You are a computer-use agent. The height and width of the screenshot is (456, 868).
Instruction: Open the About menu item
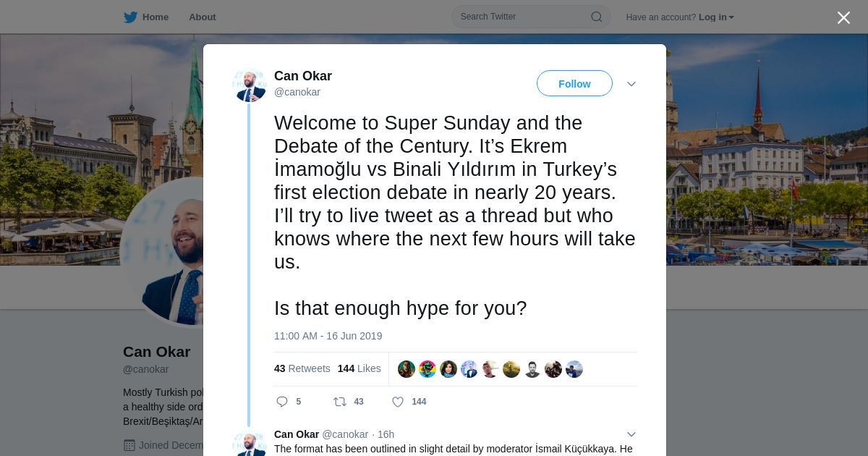[x=202, y=17]
